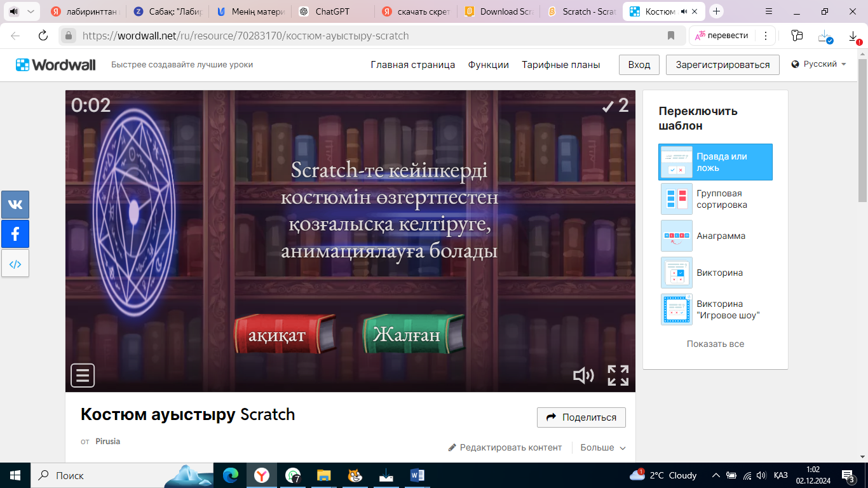Switch the ҚАЗ keyboard language indicator
This screenshot has width=868, height=488.
tap(781, 475)
